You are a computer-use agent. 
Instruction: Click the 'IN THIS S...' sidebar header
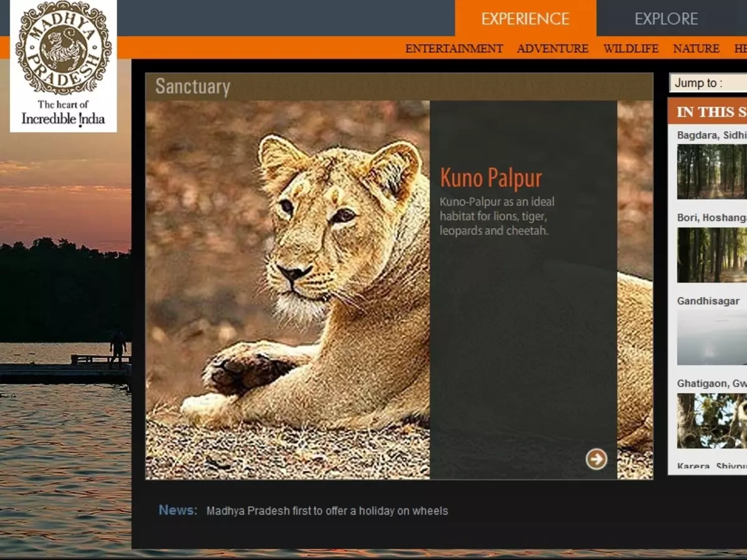pyautogui.click(x=710, y=111)
